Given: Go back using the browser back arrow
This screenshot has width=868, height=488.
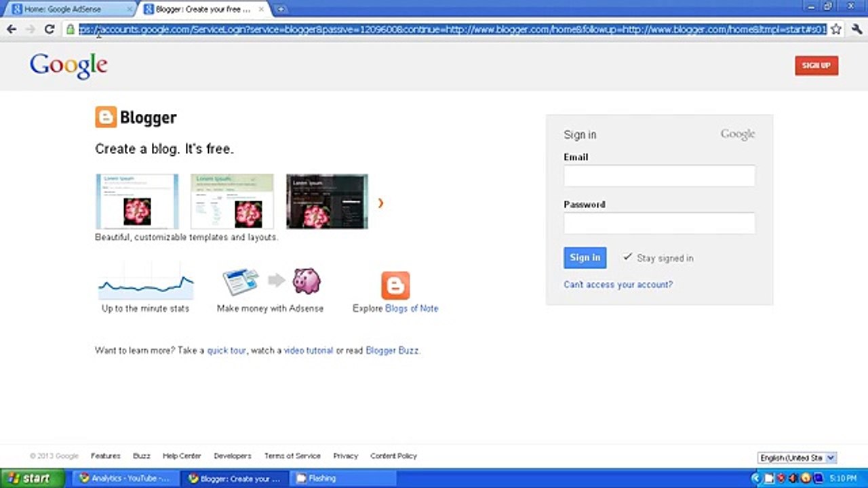Looking at the screenshot, I should 12,29.
